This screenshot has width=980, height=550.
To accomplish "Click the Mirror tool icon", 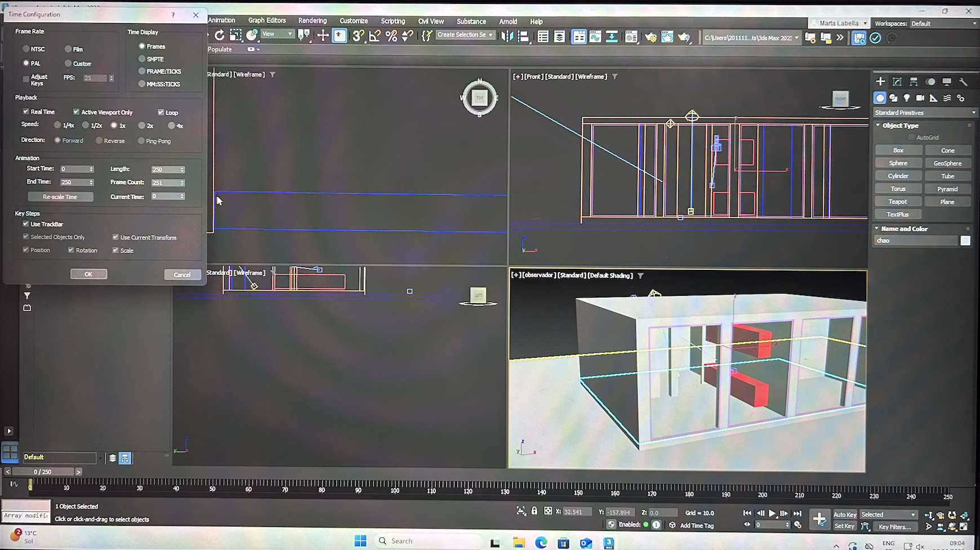I will (x=507, y=37).
